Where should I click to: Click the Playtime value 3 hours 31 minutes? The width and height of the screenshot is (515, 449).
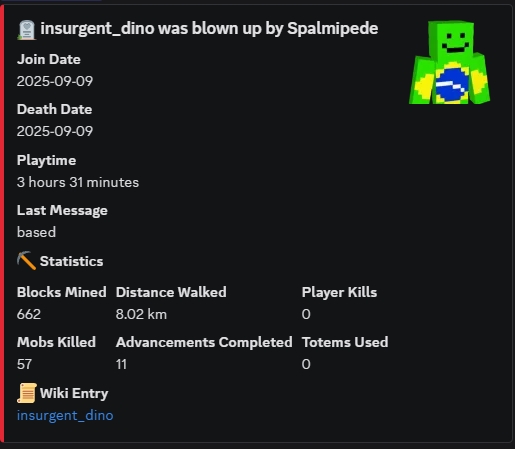[78, 182]
